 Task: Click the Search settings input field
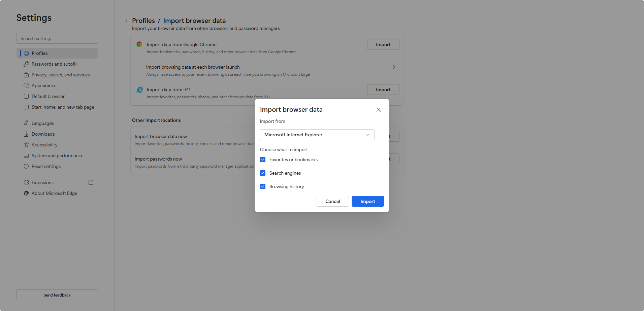point(57,38)
